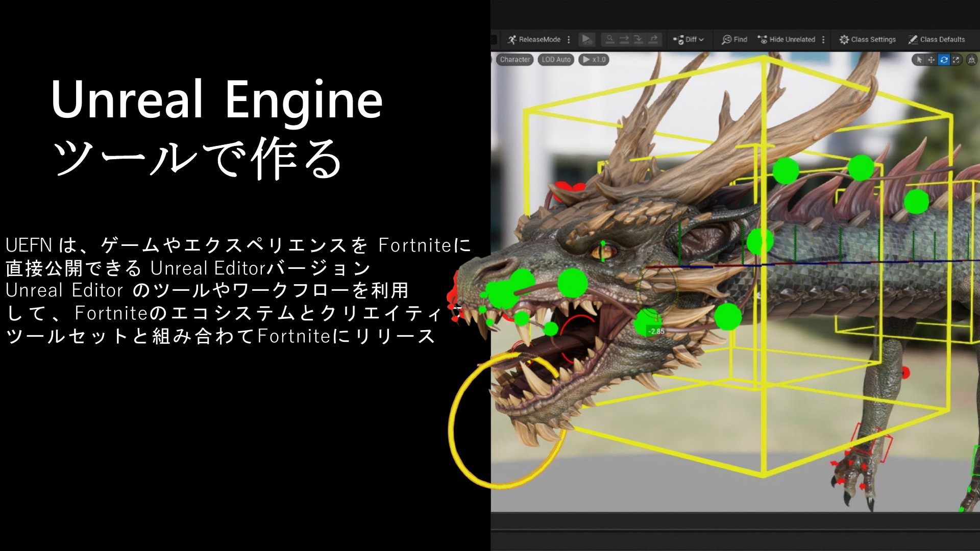Click the ReleaseMode button in the toolbar
This screenshot has width=980, height=551.
[x=534, y=39]
